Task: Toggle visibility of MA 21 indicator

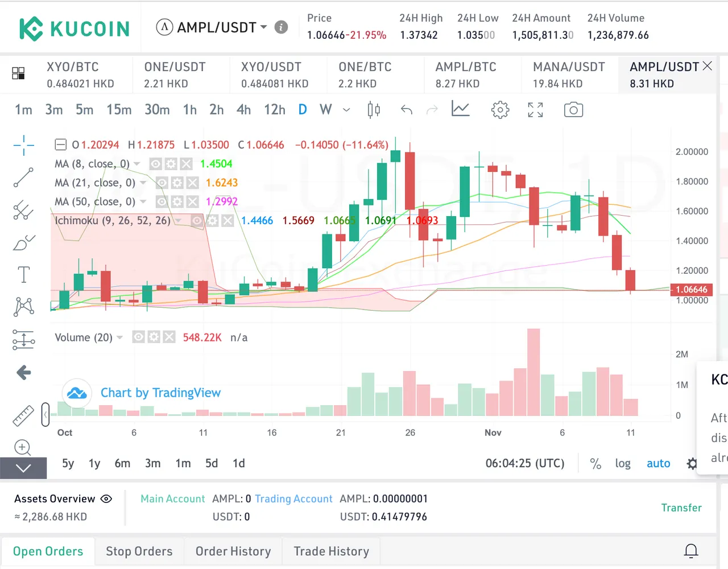Action: [x=162, y=183]
